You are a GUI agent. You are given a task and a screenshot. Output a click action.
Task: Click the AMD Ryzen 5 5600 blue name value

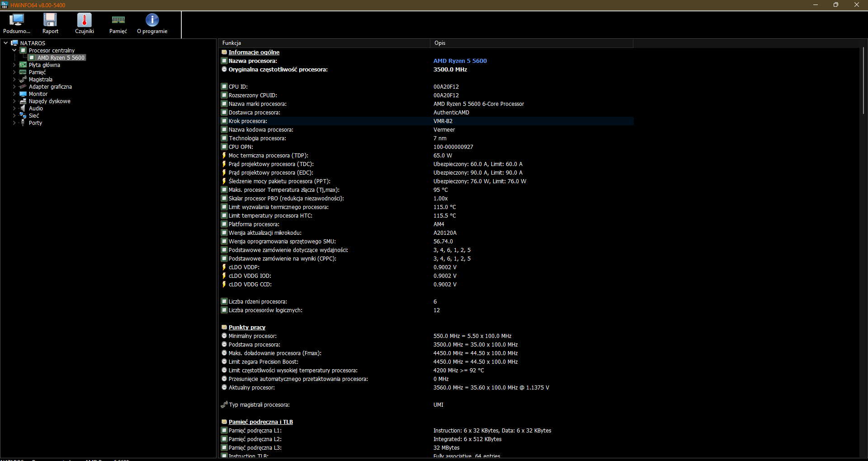pos(460,61)
